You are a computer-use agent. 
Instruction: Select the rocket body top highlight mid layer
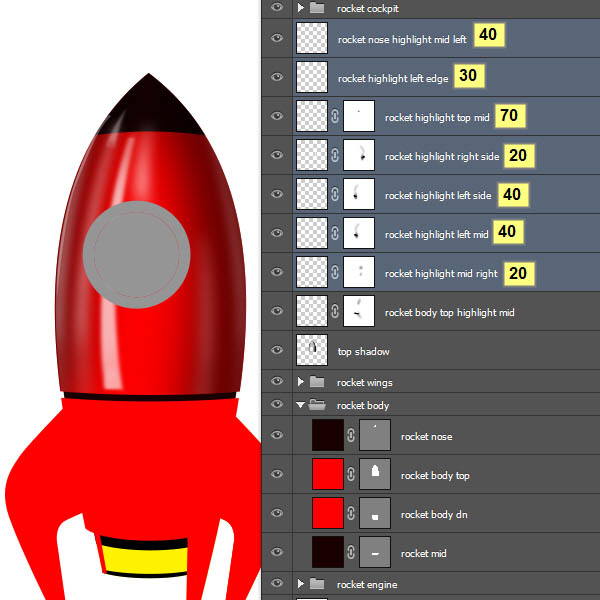click(449, 312)
